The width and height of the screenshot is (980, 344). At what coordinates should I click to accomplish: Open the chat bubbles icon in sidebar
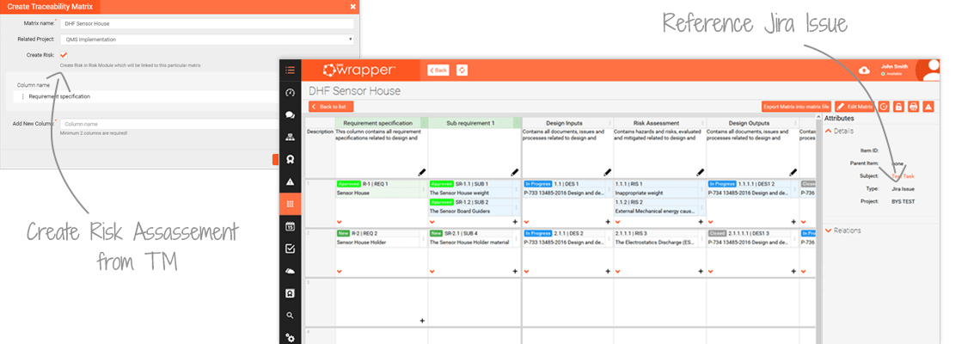tap(290, 115)
